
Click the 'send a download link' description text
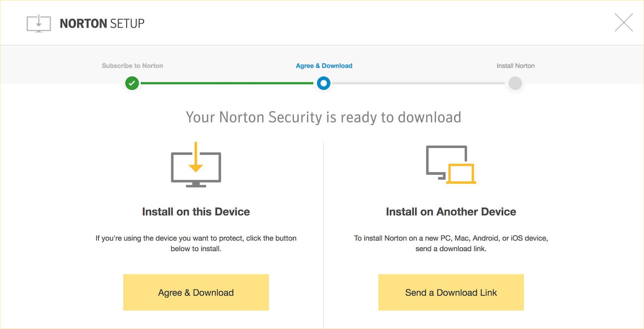point(451,243)
